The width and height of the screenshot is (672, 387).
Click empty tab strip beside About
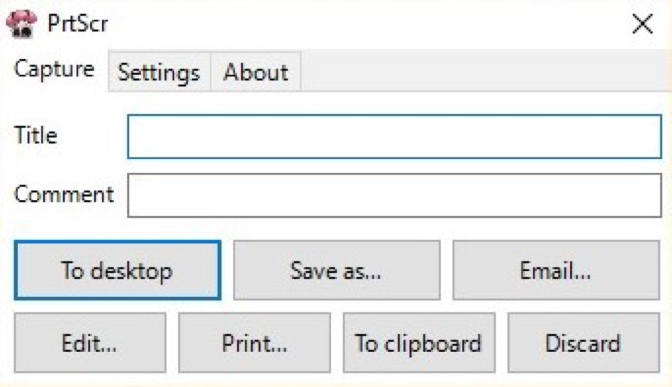(484, 71)
